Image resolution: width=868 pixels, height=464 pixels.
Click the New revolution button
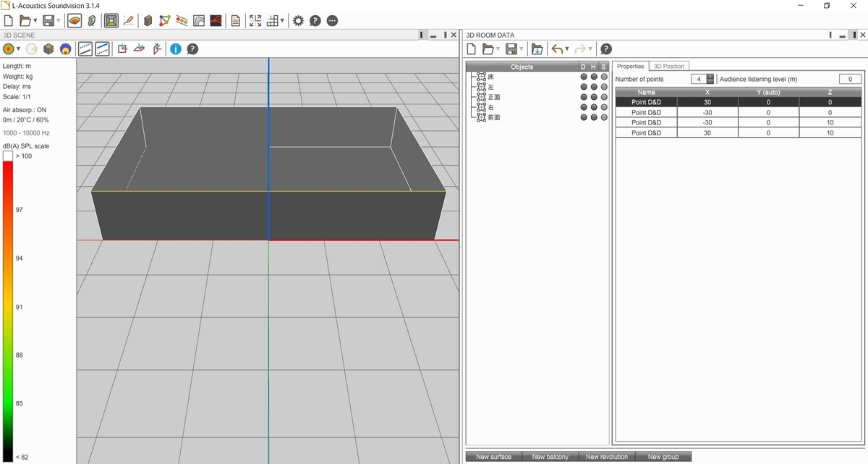pos(606,457)
